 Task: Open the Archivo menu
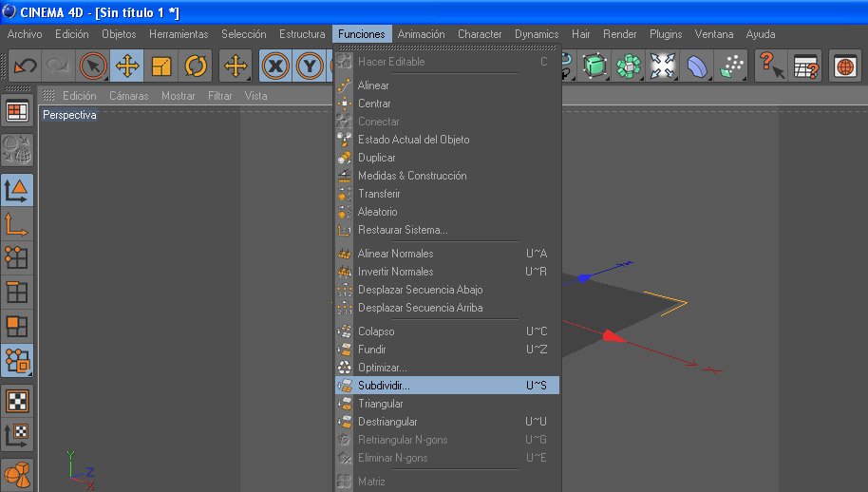[x=25, y=34]
